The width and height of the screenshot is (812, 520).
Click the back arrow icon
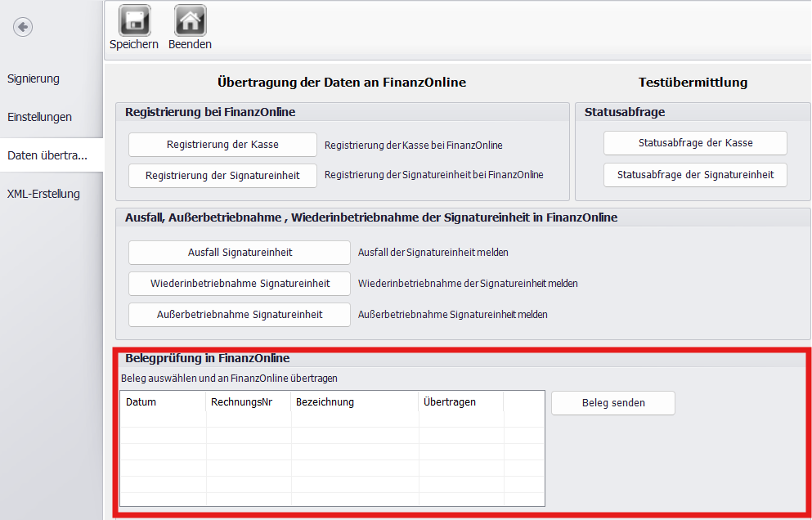tap(23, 27)
